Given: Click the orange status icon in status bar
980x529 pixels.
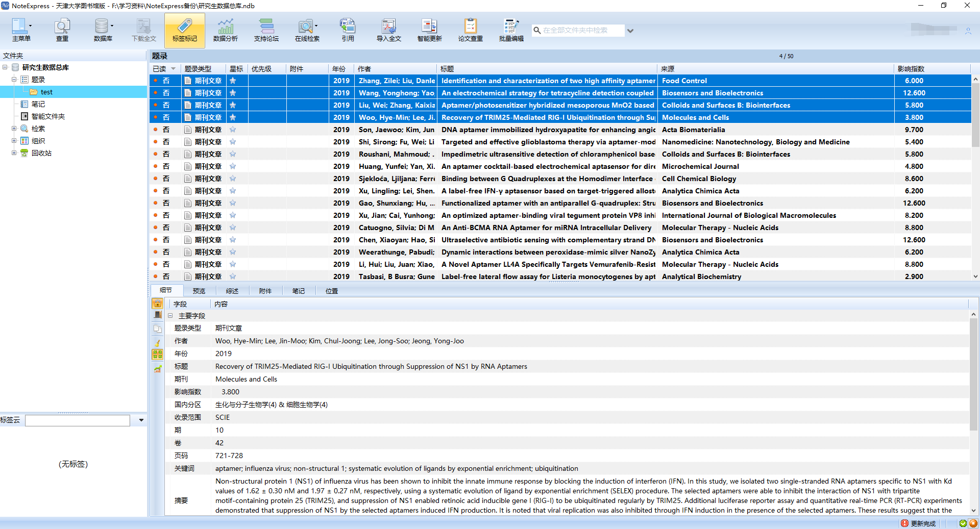Looking at the screenshot, I should pyautogui.click(x=973, y=523).
